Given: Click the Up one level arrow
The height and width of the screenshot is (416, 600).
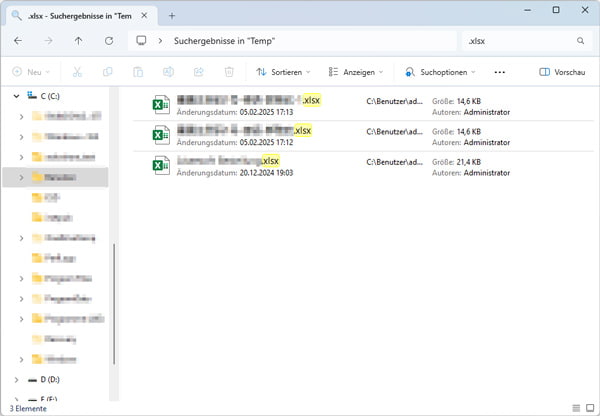Looking at the screenshot, I should pyautogui.click(x=79, y=41).
